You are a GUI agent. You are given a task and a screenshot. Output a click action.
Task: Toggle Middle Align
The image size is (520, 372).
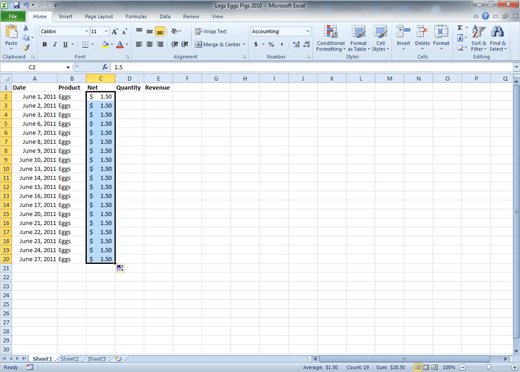pyautogui.click(x=150, y=31)
